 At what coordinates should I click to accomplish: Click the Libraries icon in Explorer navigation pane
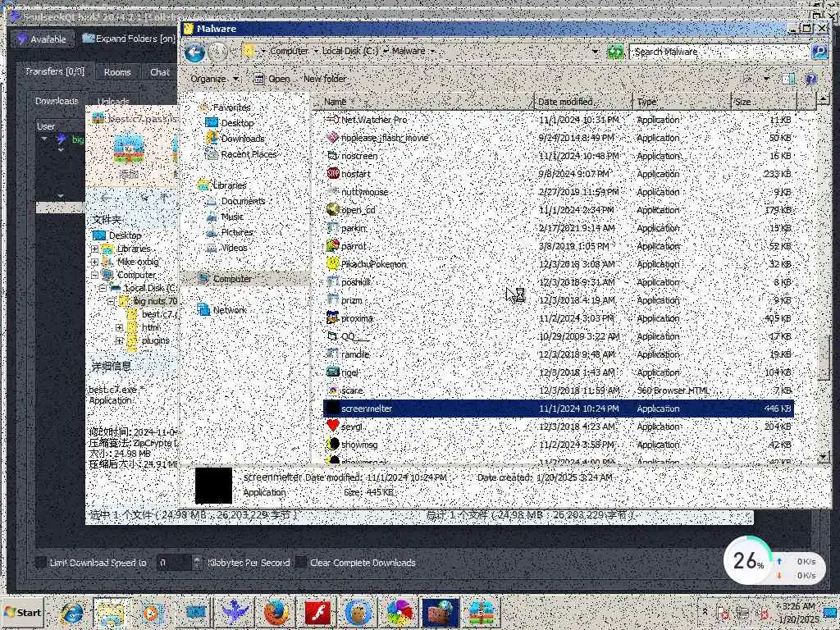pyautogui.click(x=203, y=185)
